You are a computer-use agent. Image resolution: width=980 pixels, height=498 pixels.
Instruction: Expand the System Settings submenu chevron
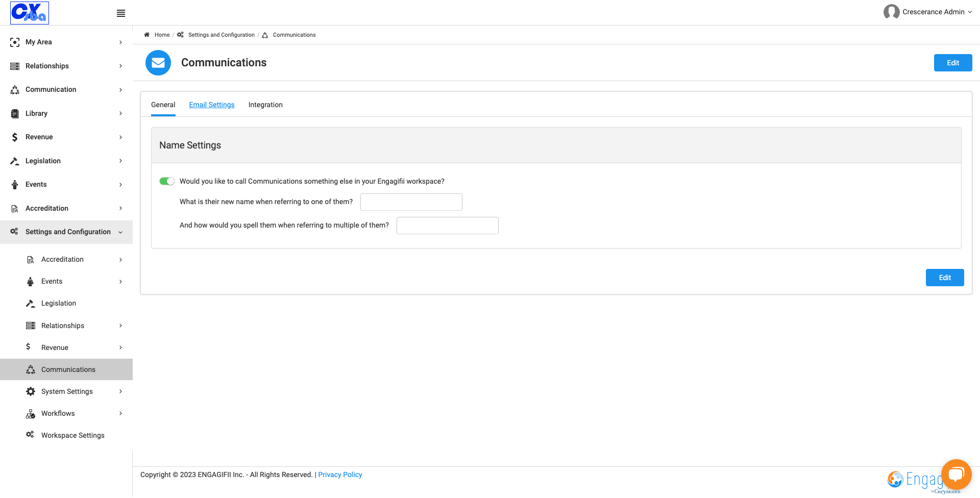click(x=121, y=391)
